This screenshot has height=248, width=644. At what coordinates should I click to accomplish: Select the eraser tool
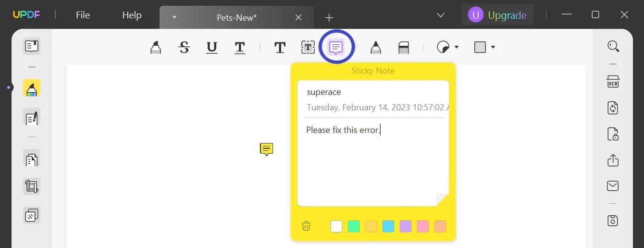point(404,47)
